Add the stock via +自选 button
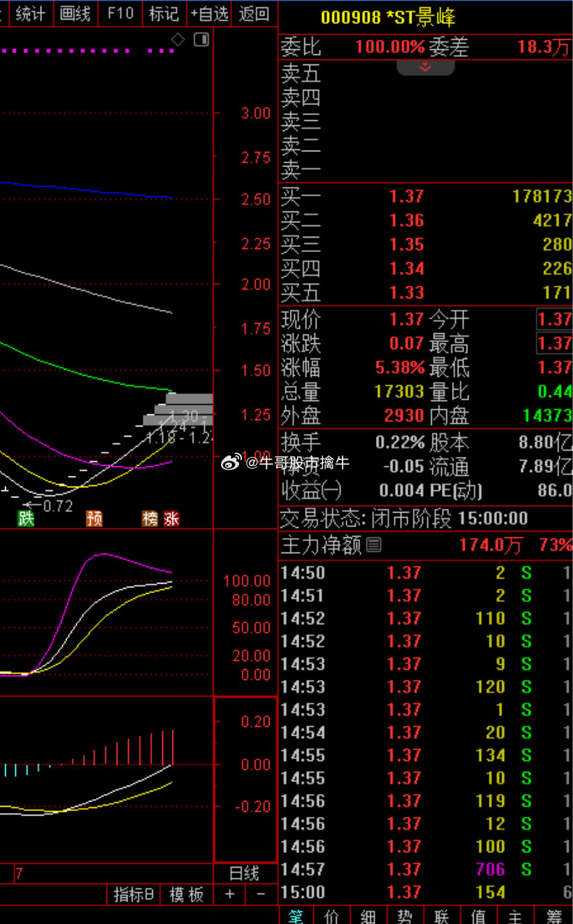The width and height of the screenshot is (573, 924). click(209, 13)
